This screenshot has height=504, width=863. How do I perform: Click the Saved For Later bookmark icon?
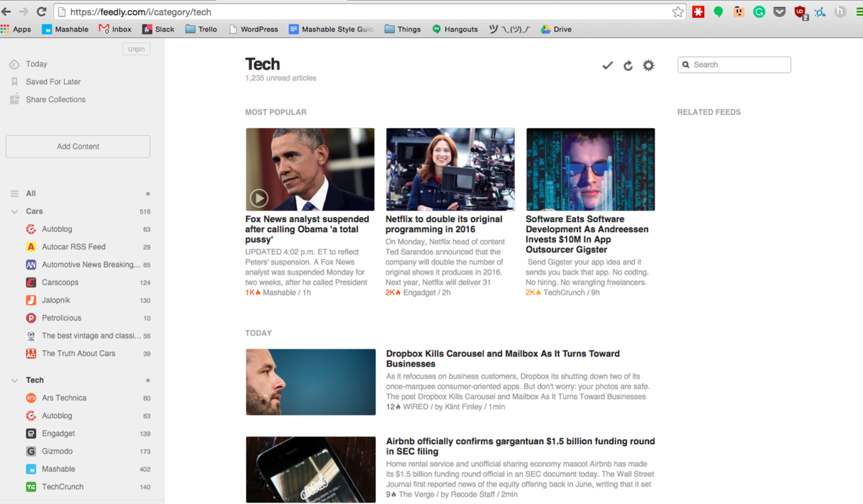(14, 82)
